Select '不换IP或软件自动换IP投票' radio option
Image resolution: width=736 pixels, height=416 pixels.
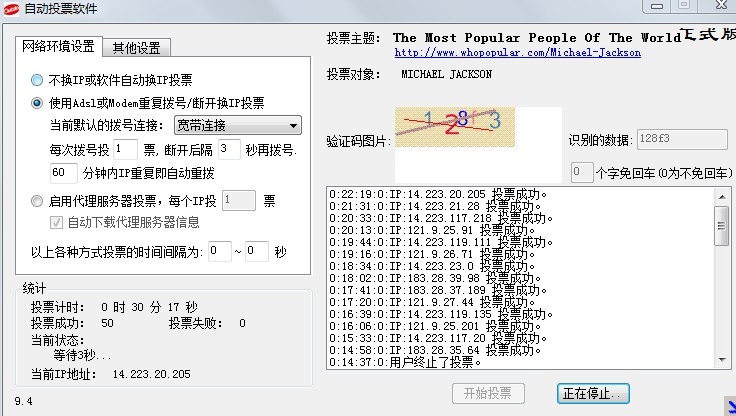pyautogui.click(x=37, y=79)
